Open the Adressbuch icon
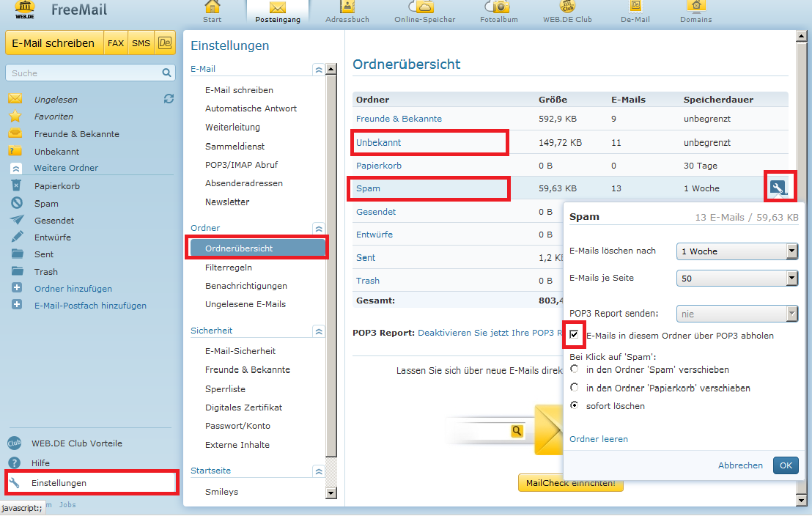812x516 pixels. coord(348,7)
